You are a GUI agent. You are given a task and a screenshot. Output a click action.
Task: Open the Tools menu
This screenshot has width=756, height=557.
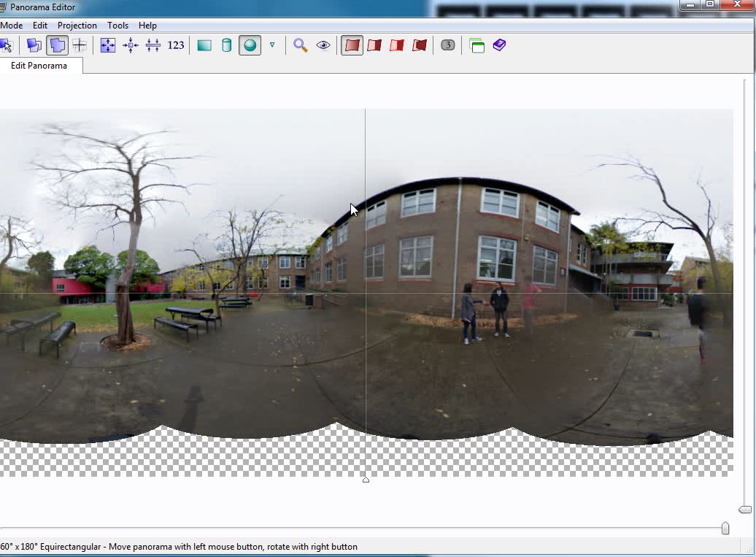coord(117,26)
